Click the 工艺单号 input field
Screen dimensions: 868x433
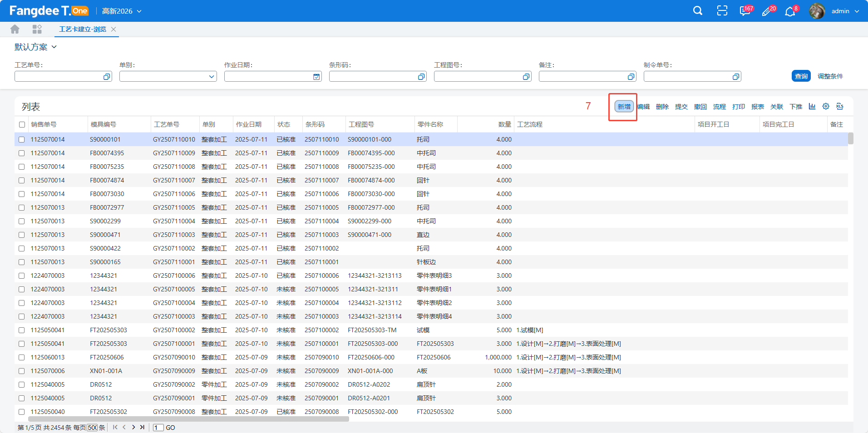[59, 77]
